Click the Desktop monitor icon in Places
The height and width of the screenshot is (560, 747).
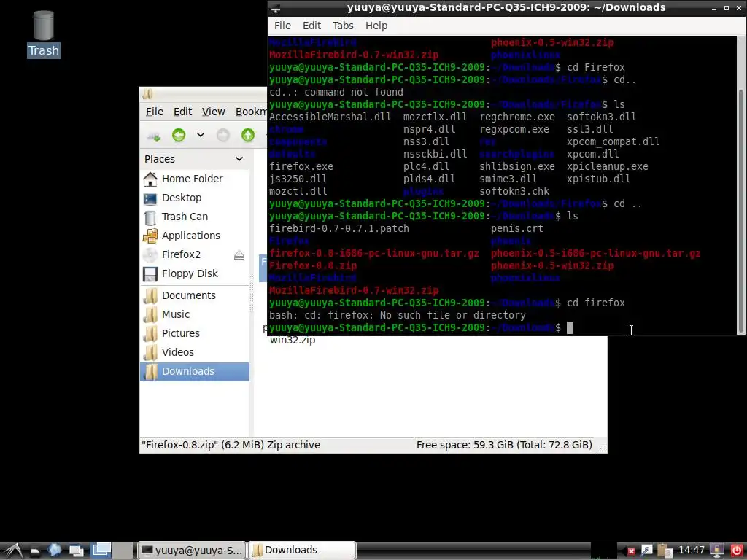150,198
